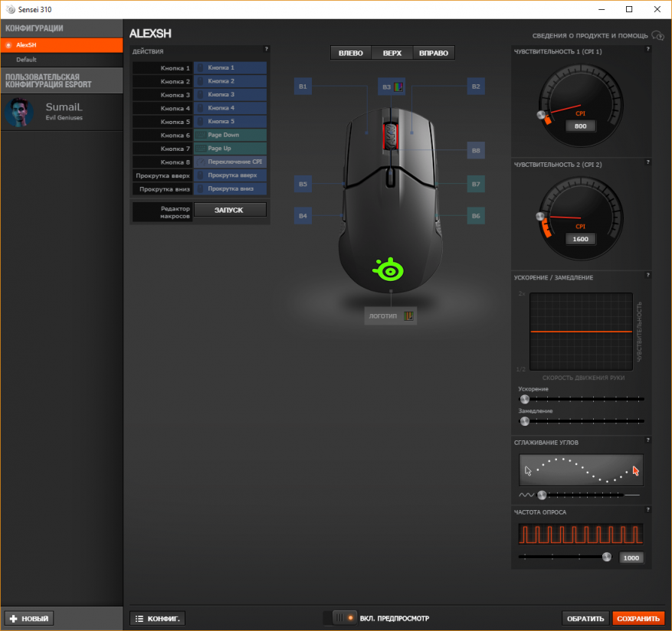The width and height of the screenshot is (672, 631).
Task: Open the Логотип illumination color icon
Action: (408, 316)
